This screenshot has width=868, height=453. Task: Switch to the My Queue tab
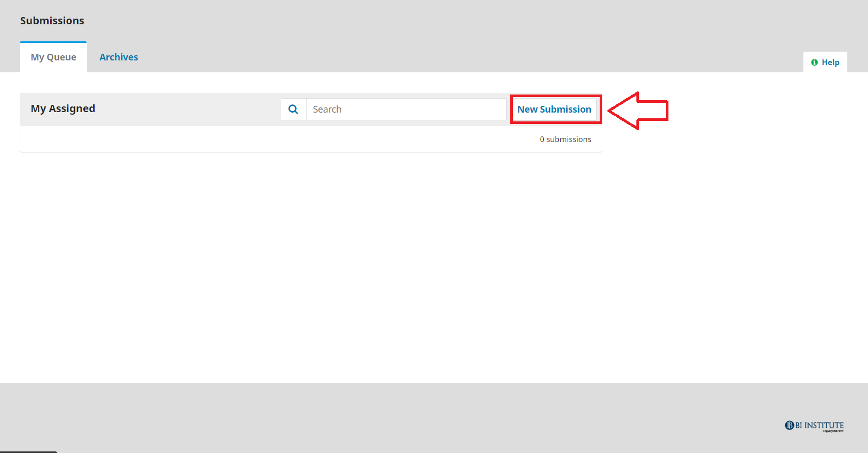tap(53, 57)
